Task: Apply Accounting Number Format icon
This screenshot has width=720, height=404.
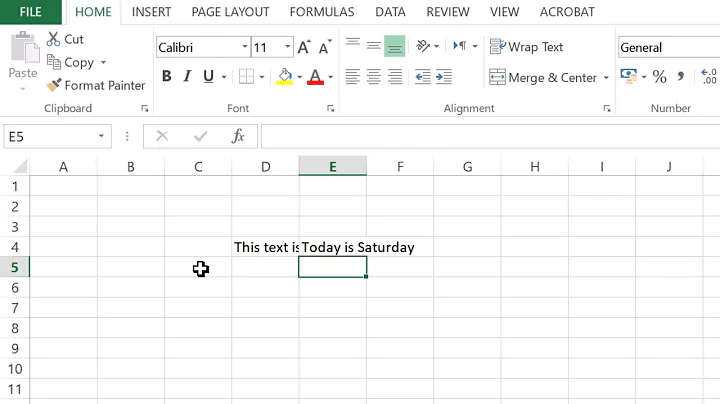Action: (x=629, y=77)
